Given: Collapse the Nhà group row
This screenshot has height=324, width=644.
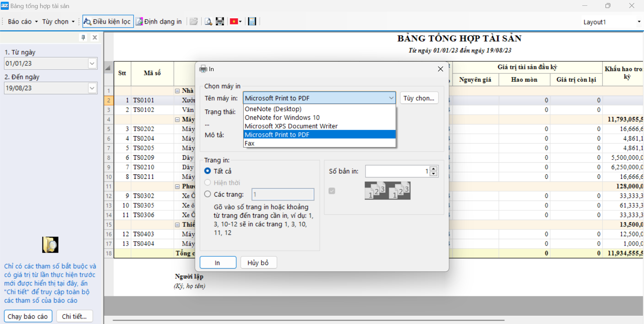Looking at the screenshot, I should 177,91.
